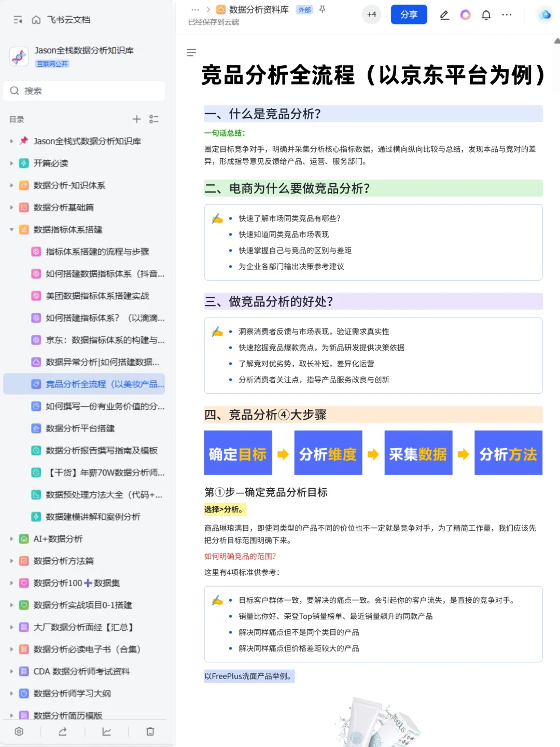Click the 互联网公开 badge
560x747 pixels.
coord(52,64)
